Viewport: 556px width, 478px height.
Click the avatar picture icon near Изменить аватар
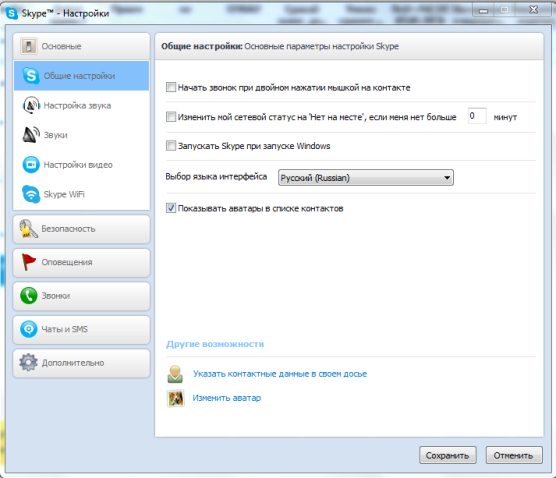[x=176, y=398]
